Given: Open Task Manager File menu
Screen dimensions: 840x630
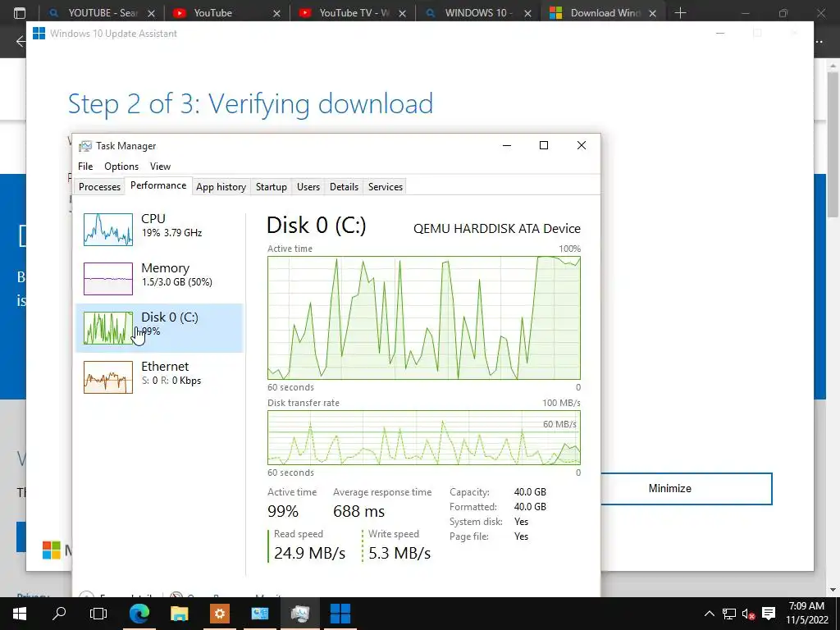Looking at the screenshot, I should (x=85, y=166).
